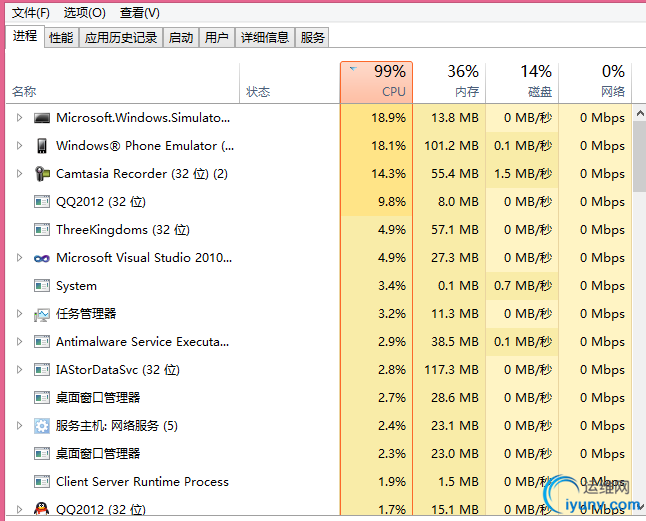Click the IAStorDataSvc process icon
The width and height of the screenshot is (646, 521).
(x=42, y=370)
